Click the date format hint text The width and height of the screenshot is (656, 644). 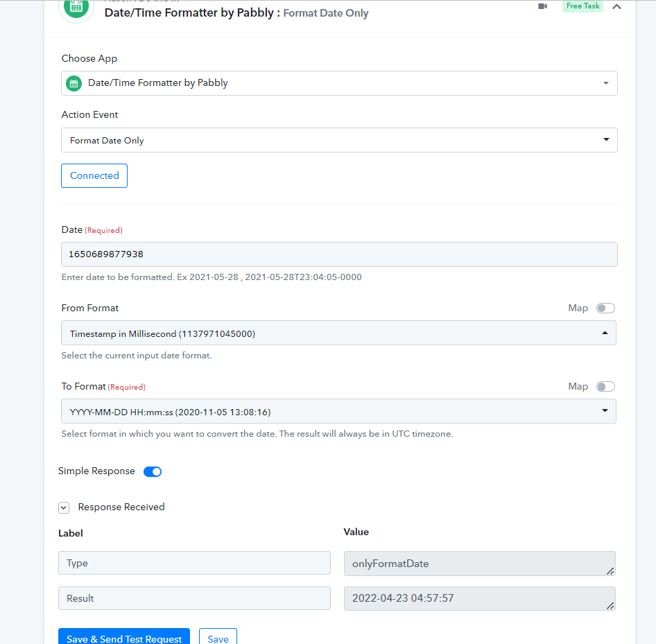[212, 277]
